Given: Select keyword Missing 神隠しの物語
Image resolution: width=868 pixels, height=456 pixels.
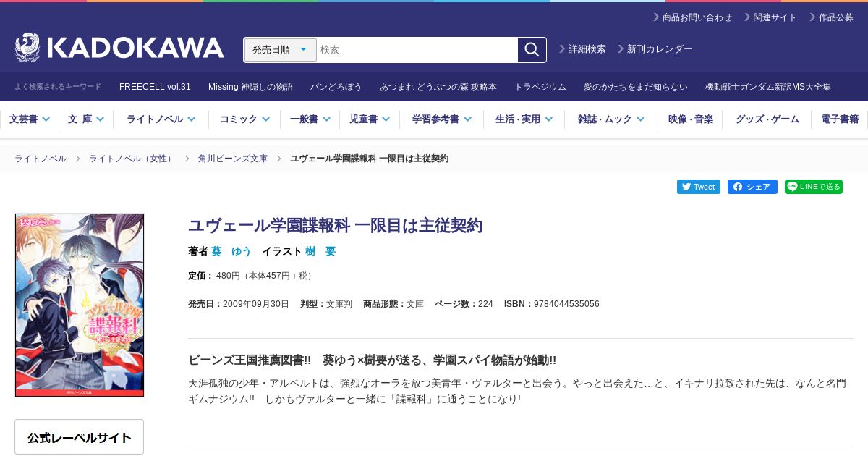Looking at the screenshot, I should (250, 87).
